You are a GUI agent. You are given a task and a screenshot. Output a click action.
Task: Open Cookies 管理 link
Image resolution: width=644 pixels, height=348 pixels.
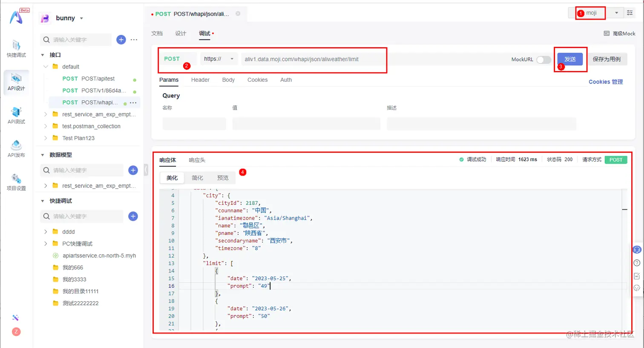tap(606, 82)
